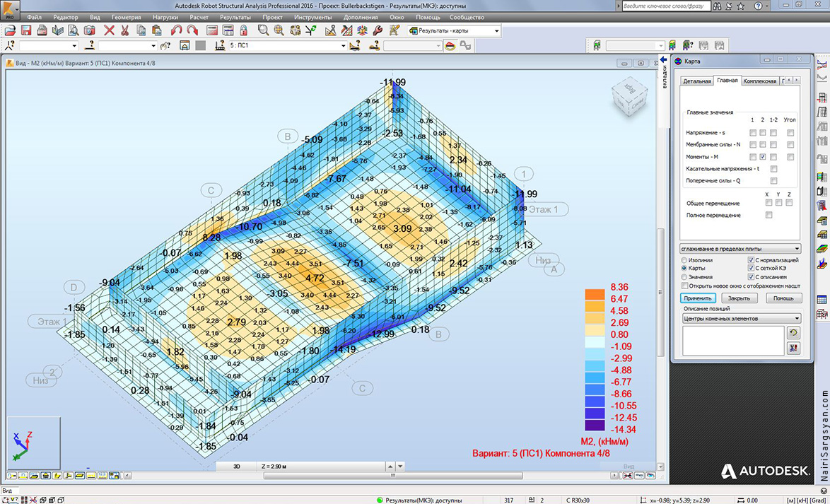
Task: Open the Нагрузки menu
Action: (165, 18)
